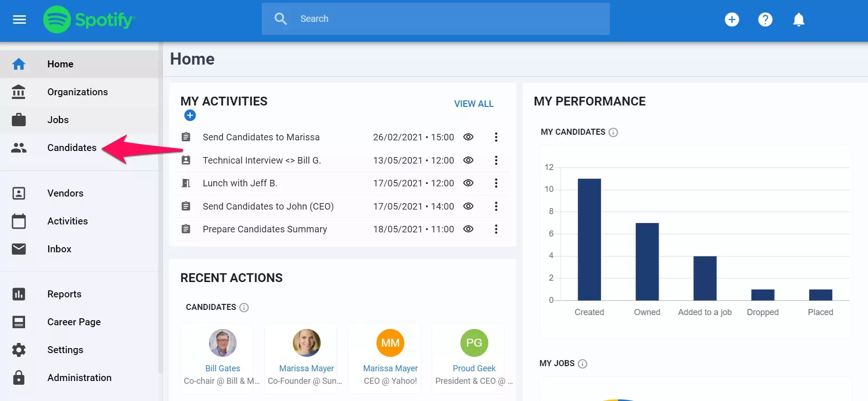Toggle eye icon for Lunch with Jeff B.

coord(468,183)
